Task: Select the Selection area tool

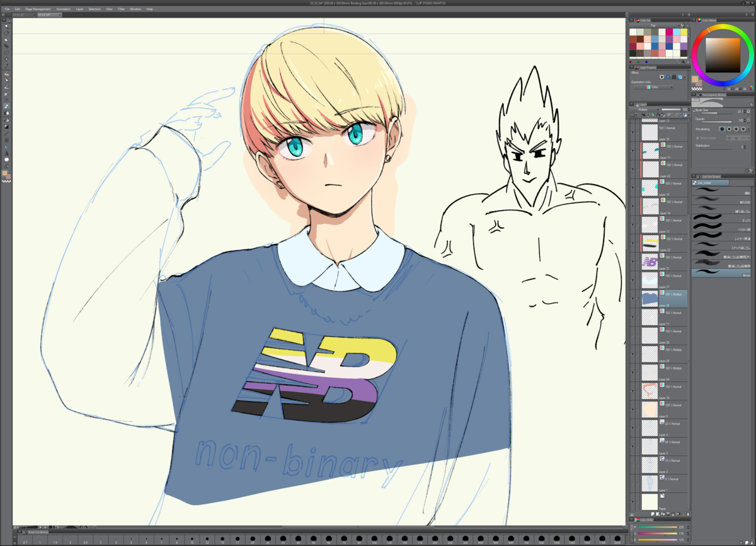Action: 6,53
